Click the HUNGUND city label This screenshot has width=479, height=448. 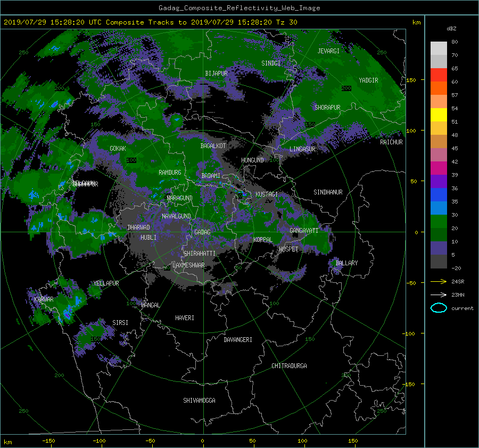point(252,160)
